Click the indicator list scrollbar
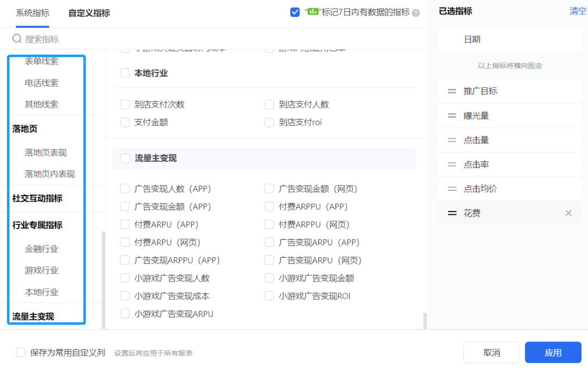Image resolution: width=588 pixels, height=368 pixels. (x=425, y=321)
